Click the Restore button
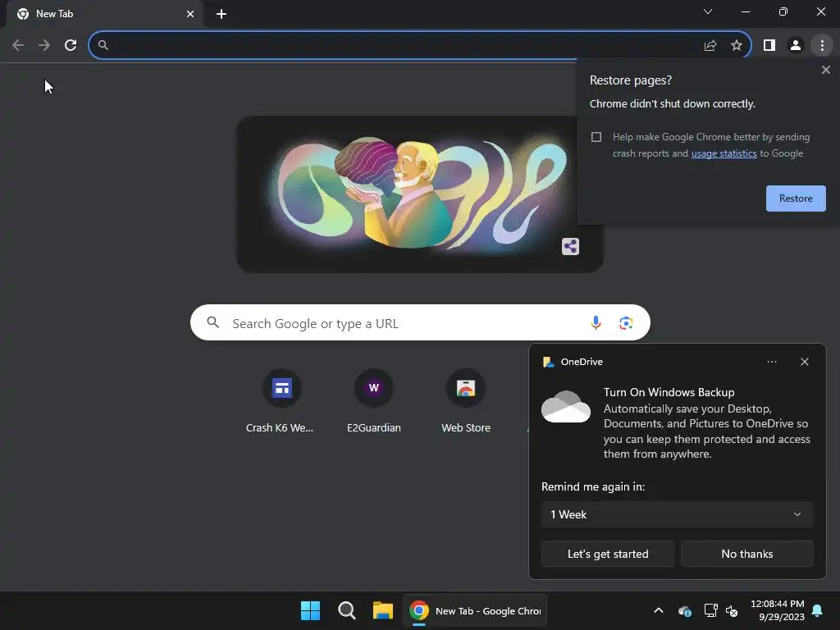The width and height of the screenshot is (840, 630). [x=796, y=199]
